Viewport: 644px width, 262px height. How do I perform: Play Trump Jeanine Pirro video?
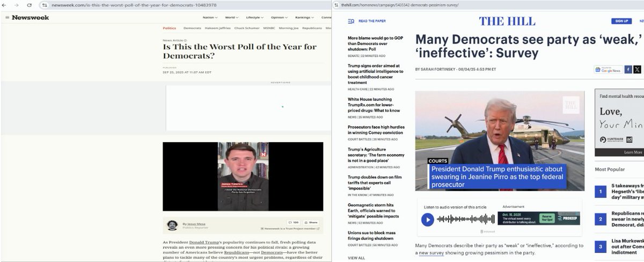click(500, 141)
